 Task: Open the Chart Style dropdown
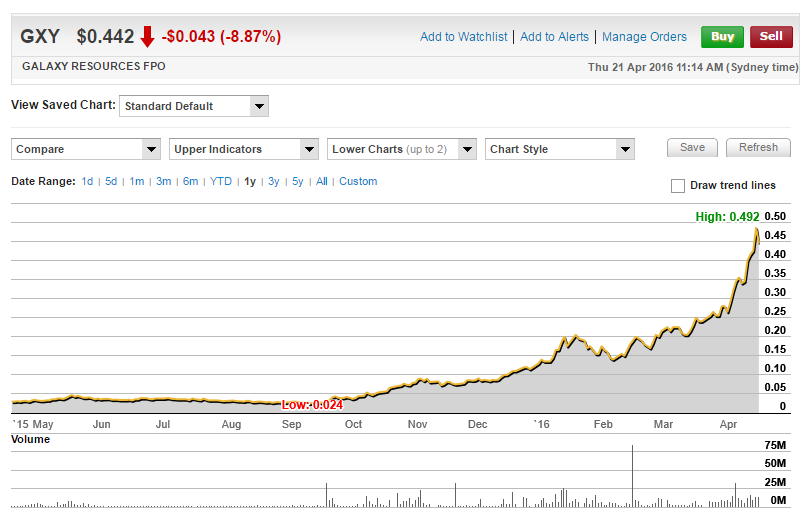(x=560, y=149)
